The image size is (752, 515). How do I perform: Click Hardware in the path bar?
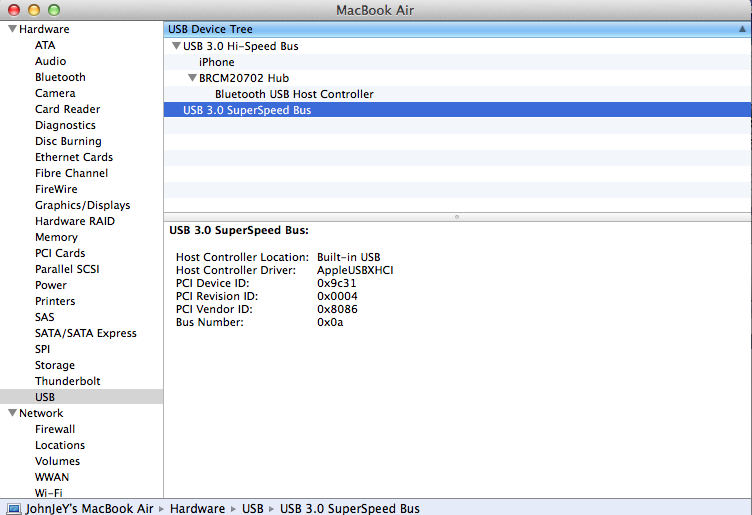click(197, 508)
